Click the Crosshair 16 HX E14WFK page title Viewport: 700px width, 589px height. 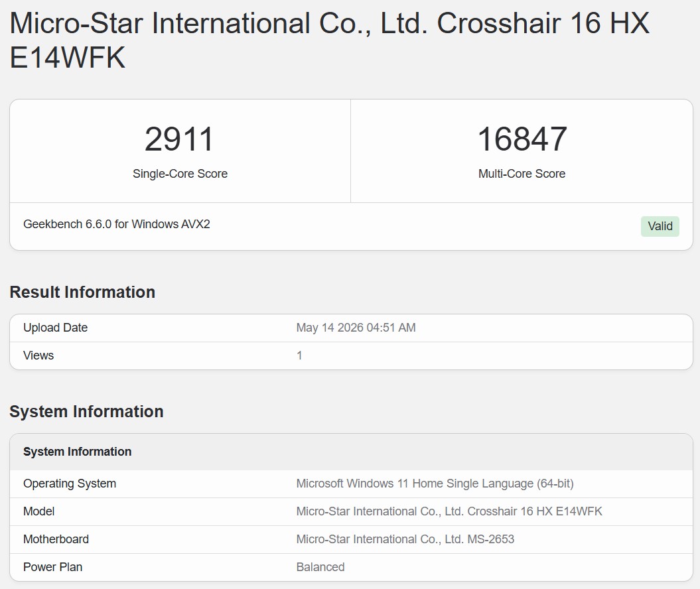(x=330, y=40)
